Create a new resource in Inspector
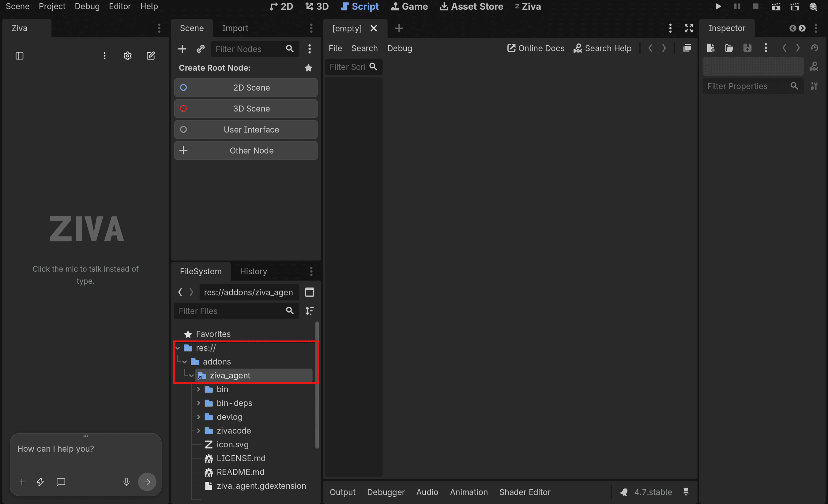The height and width of the screenshot is (504, 828). tap(711, 48)
